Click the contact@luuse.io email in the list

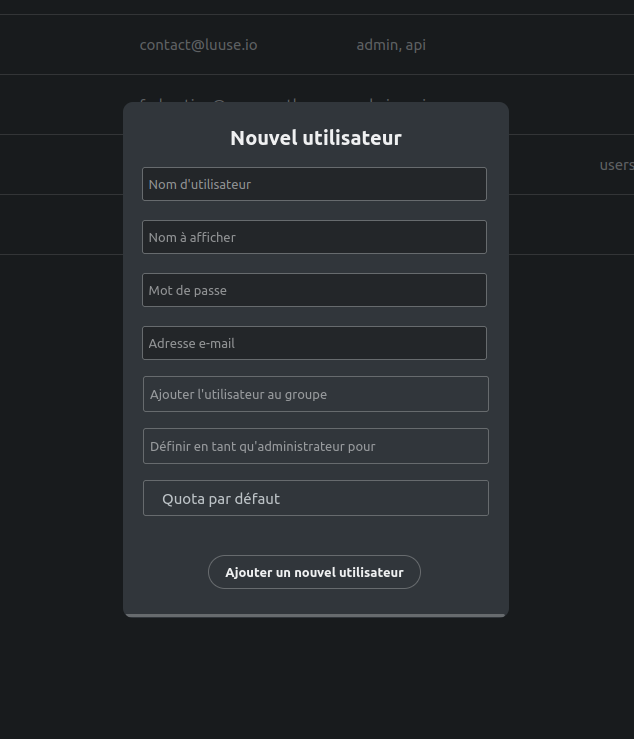tap(198, 45)
